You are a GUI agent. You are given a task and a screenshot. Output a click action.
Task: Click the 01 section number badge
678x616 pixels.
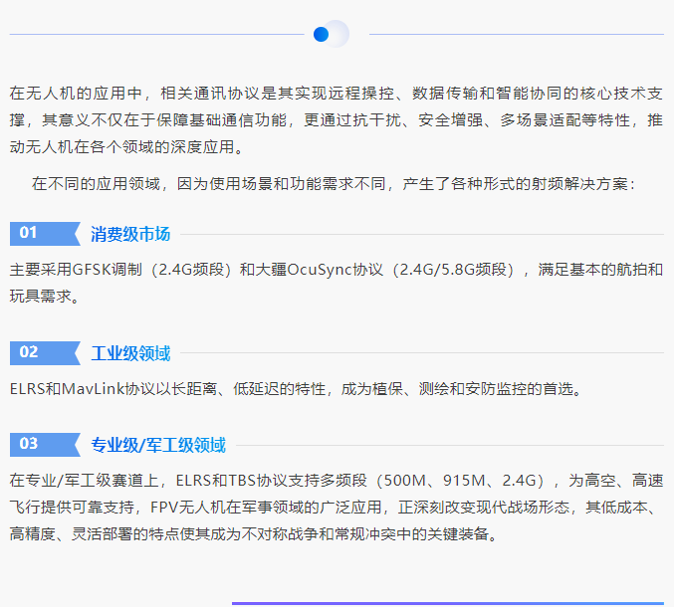[x=45, y=235]
